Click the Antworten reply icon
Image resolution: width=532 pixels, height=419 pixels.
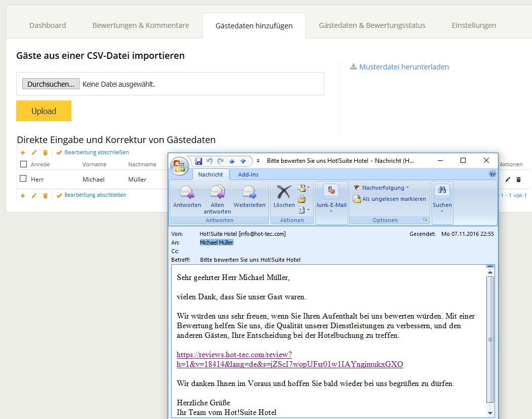click(187, 193)
